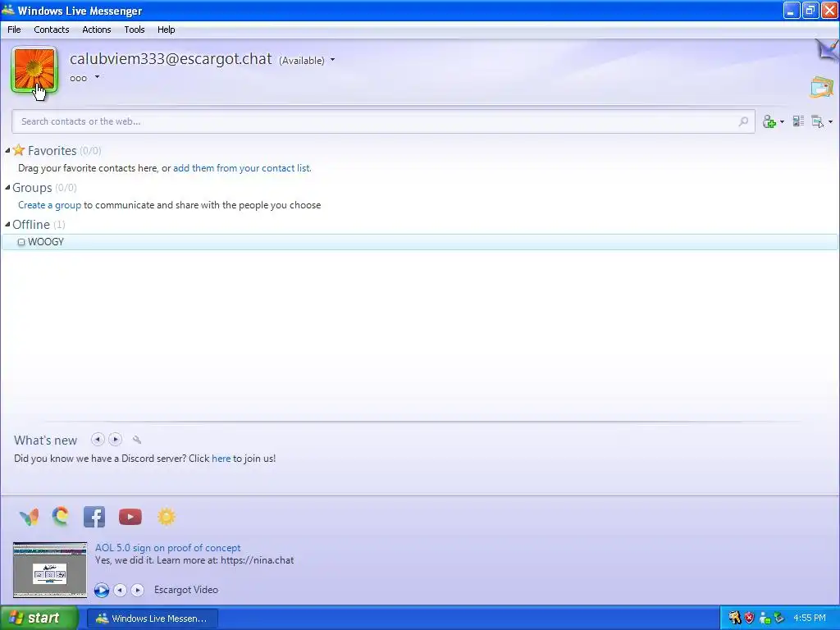Click 'Escargot Video' label
Screen dimensions: 840x630
tap(186, 590)
